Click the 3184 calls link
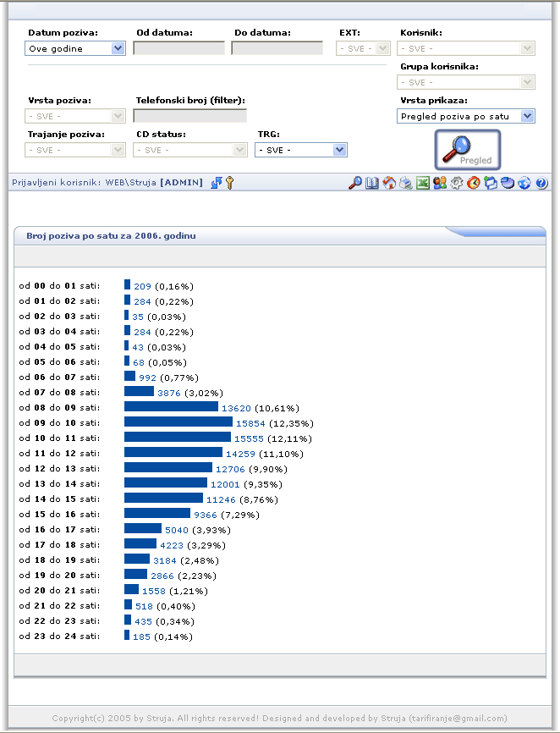The width and height of the screenshot is (560, 733). pyautogui.click(x=165, y=560)
